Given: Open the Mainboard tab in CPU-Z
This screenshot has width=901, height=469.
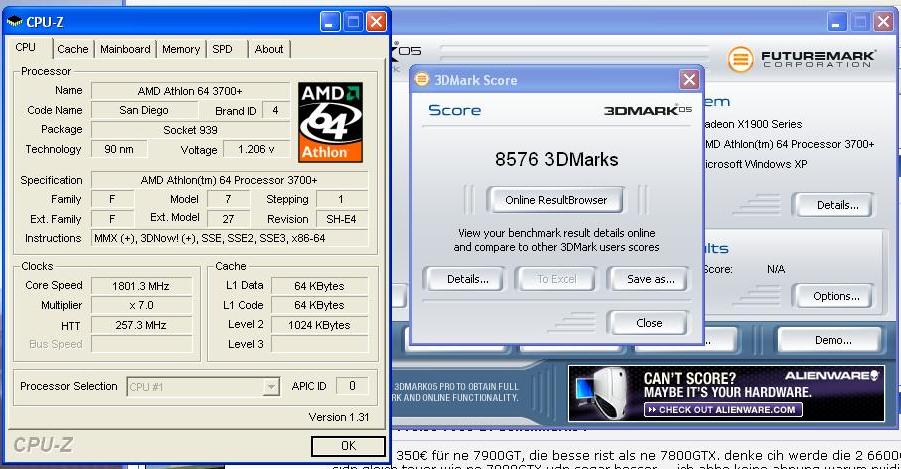Looking at the screenshot, I should [x=125, y=49].
